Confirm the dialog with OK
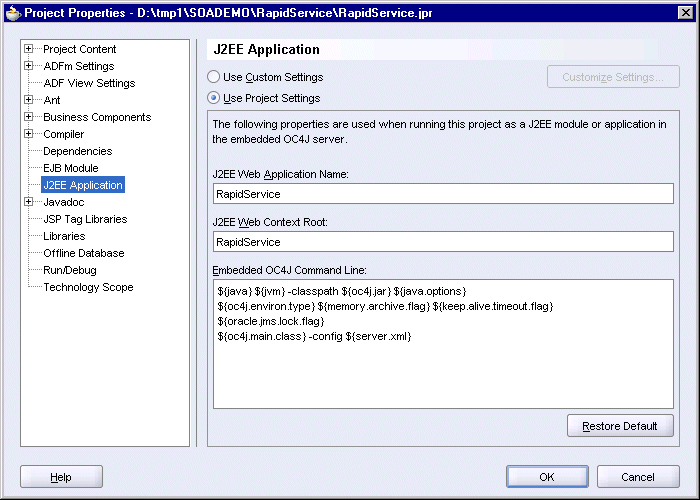This screenshot has width=700, height=500. click(547, 477)
